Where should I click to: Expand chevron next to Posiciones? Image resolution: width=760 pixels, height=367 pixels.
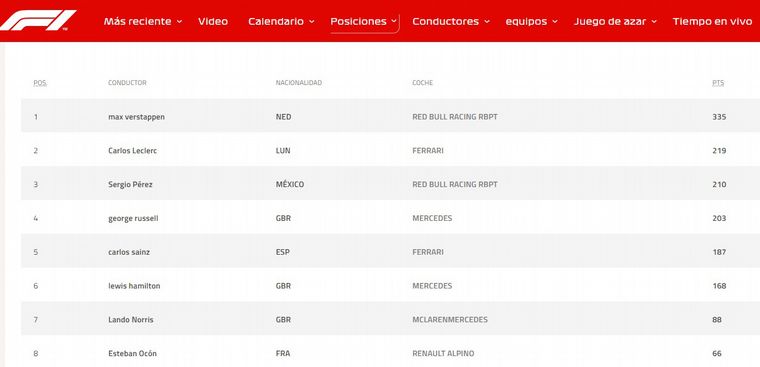click(x=394, y=21)
